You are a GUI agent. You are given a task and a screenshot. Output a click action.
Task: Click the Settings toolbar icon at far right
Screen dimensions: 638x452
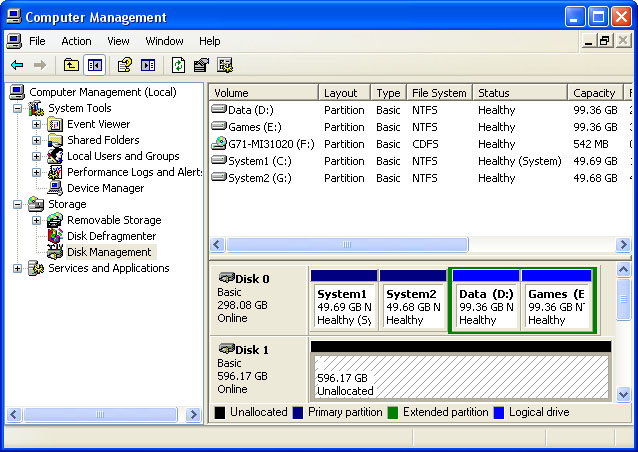pos(225,65)
